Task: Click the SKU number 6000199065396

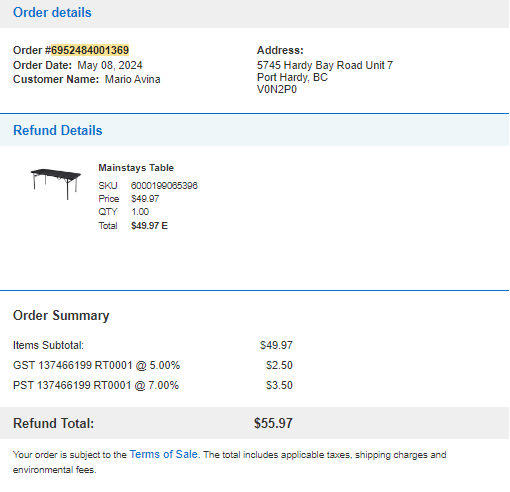Action: tap(164, 186)
